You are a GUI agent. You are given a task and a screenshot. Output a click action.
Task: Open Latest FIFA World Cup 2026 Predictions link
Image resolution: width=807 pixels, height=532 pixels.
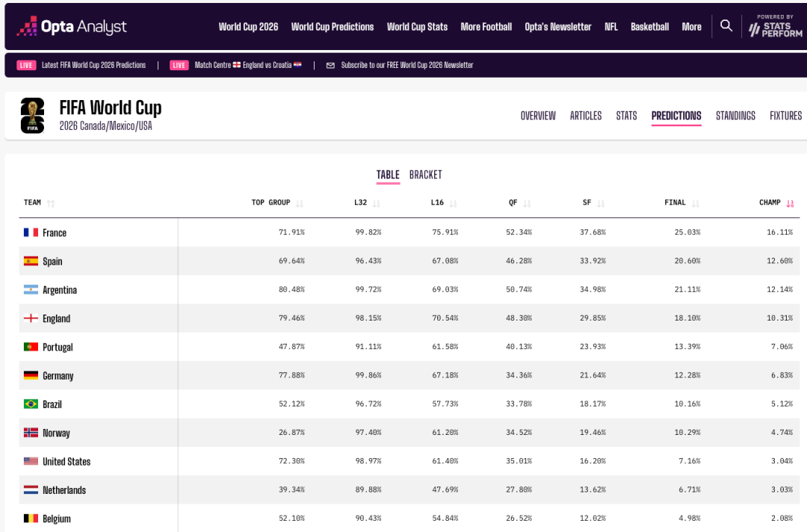pos(93,65)
